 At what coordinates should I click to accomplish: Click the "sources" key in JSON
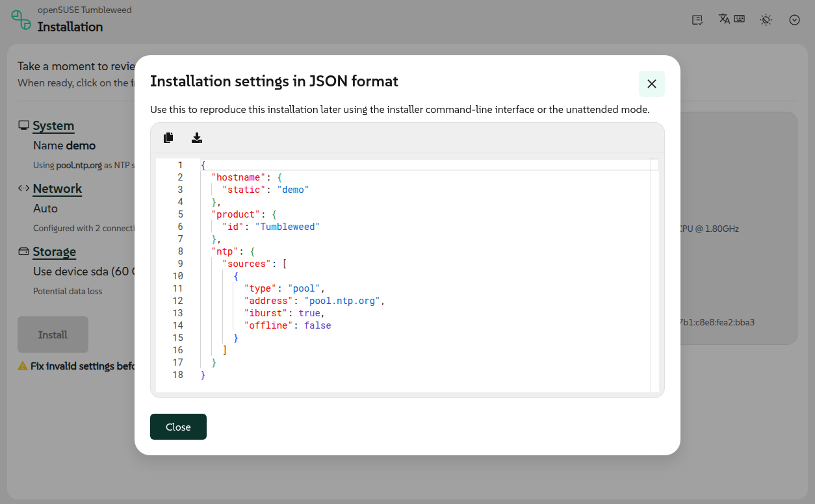click(247, 264)
